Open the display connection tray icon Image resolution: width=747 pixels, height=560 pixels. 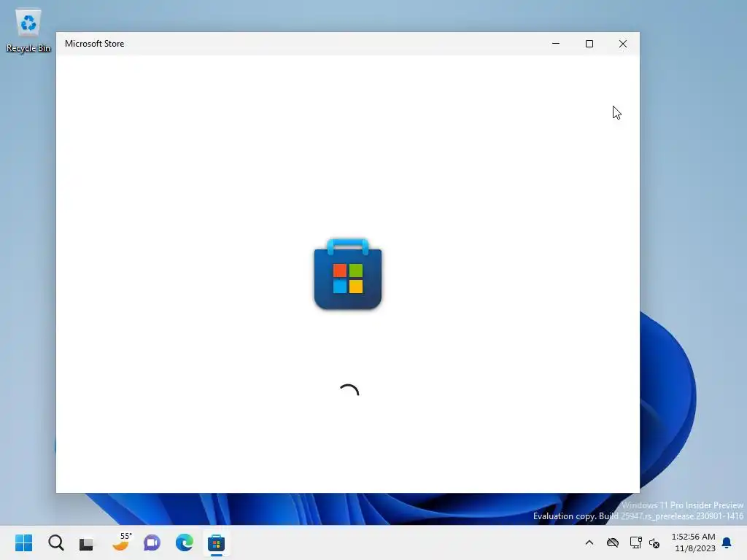click(x=635, y=542)
